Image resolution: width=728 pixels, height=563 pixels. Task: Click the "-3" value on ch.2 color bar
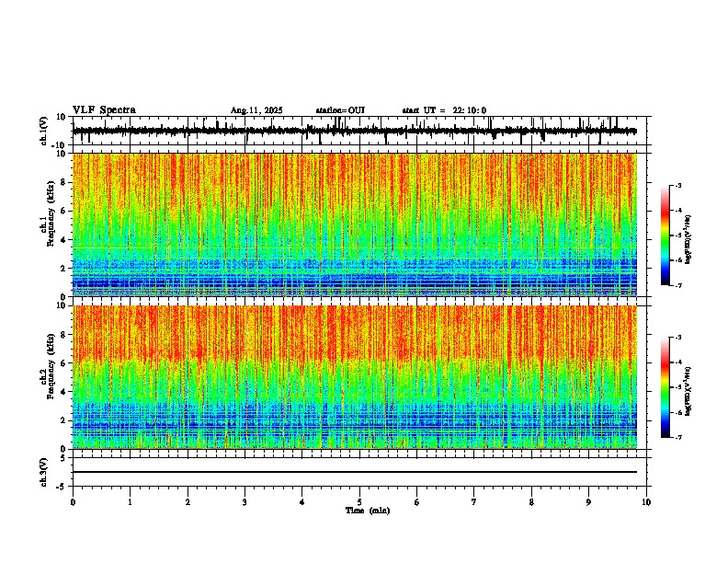tap(677, 338)
